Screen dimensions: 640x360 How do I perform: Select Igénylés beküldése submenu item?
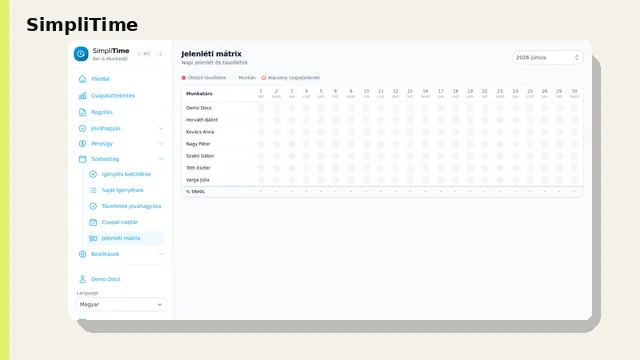(x=126, y=174)
